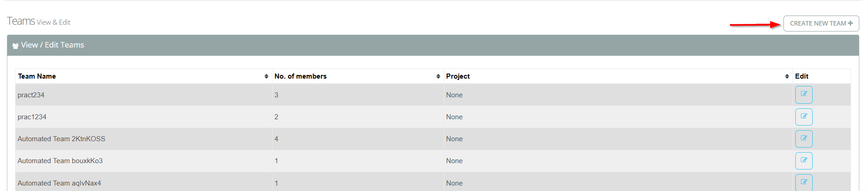Click Automated Team bouxkKo3 name
Viewport: 868px width, 191px height.
(x=60, y=161)
